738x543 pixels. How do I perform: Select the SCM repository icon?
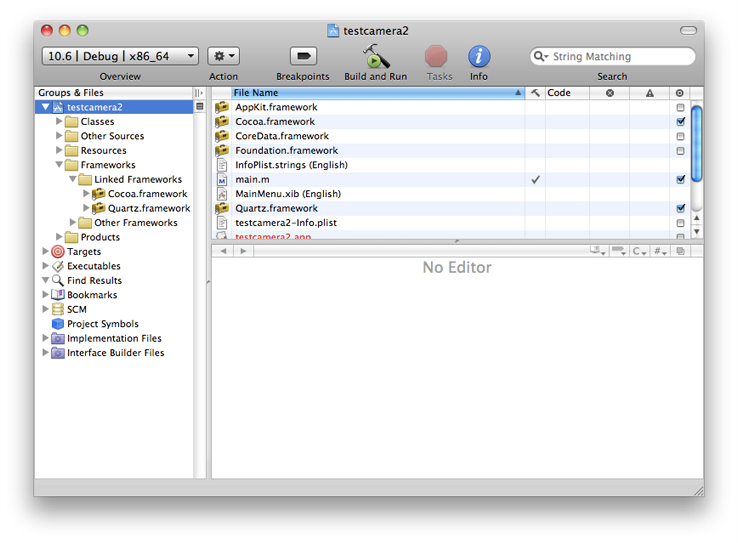(58, 310)
